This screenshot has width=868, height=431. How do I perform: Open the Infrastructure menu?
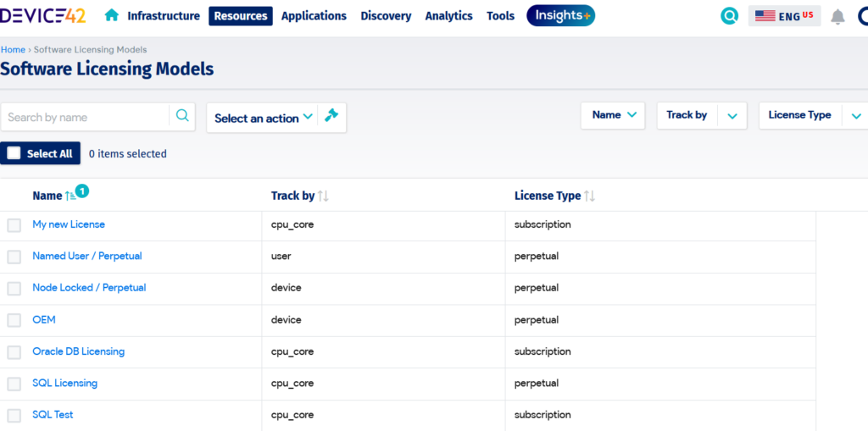(x=164, y=16)
